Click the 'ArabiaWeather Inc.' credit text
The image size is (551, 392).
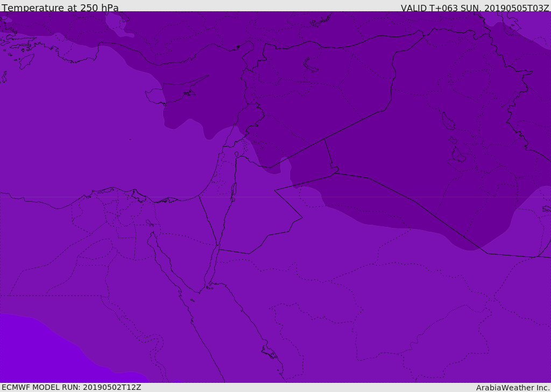(513, 387)
